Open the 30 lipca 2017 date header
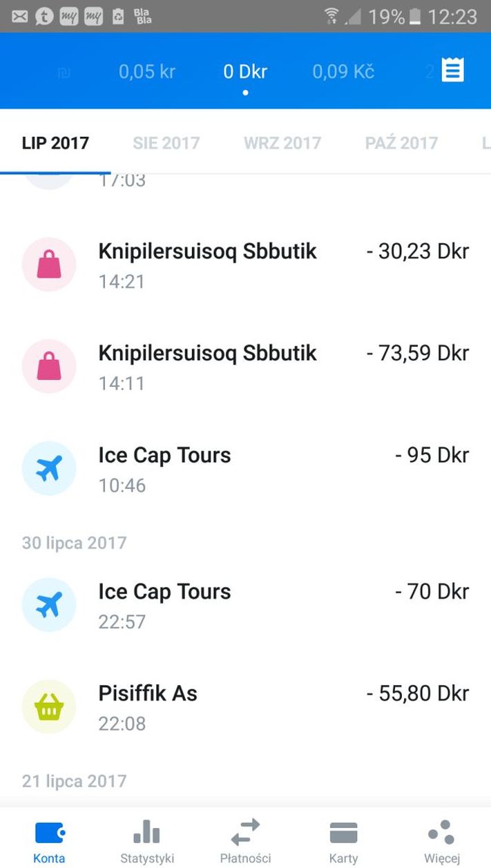Viewport: 491px width, 868px height. [x=74, y=543]
